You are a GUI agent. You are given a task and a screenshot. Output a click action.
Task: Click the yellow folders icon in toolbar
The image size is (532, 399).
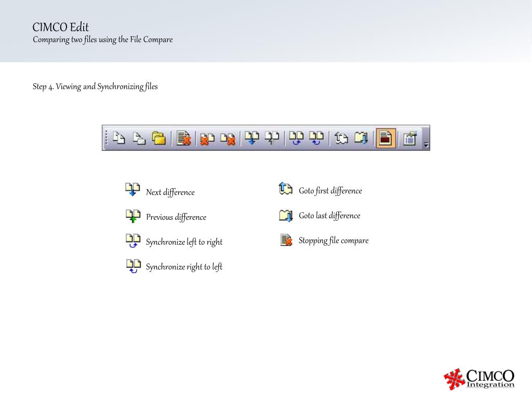(x=159, y=138)
